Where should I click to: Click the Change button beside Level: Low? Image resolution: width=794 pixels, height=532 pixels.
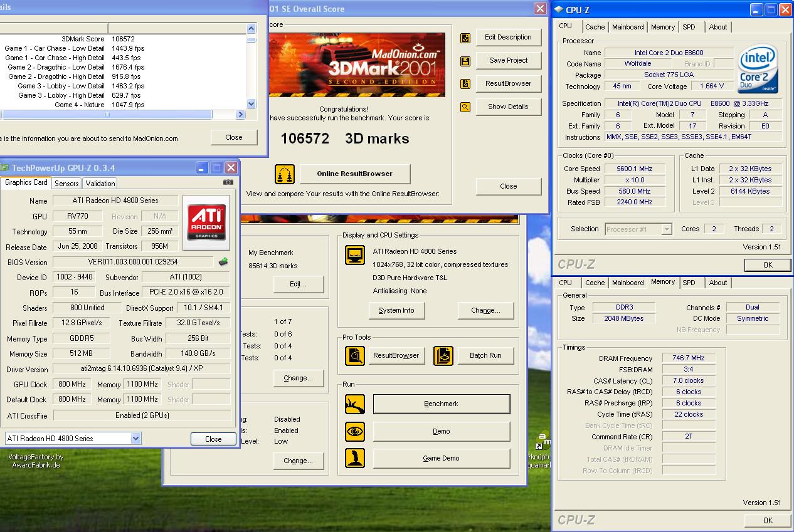point(298,461)
